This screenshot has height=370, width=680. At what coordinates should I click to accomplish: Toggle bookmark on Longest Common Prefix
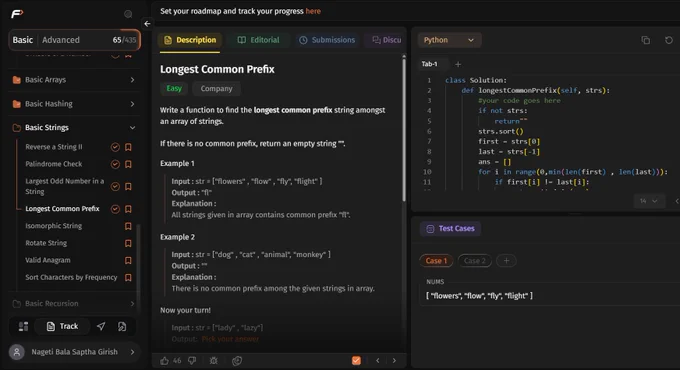click(x=128, y=209)
